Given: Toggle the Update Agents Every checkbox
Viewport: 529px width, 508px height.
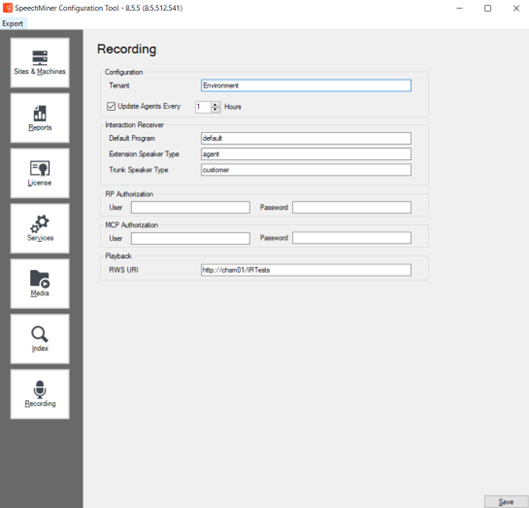Looking at the screenshot, I should (111, 107).
